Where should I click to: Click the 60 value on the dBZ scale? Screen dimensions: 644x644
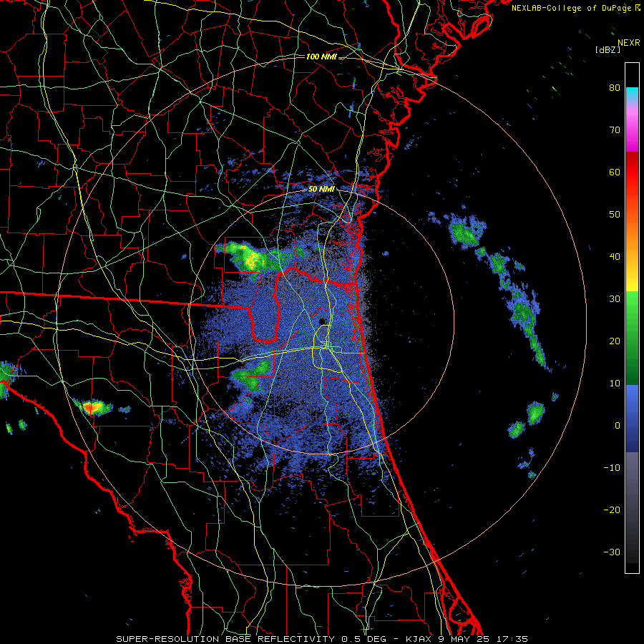(x=615, y=172)
